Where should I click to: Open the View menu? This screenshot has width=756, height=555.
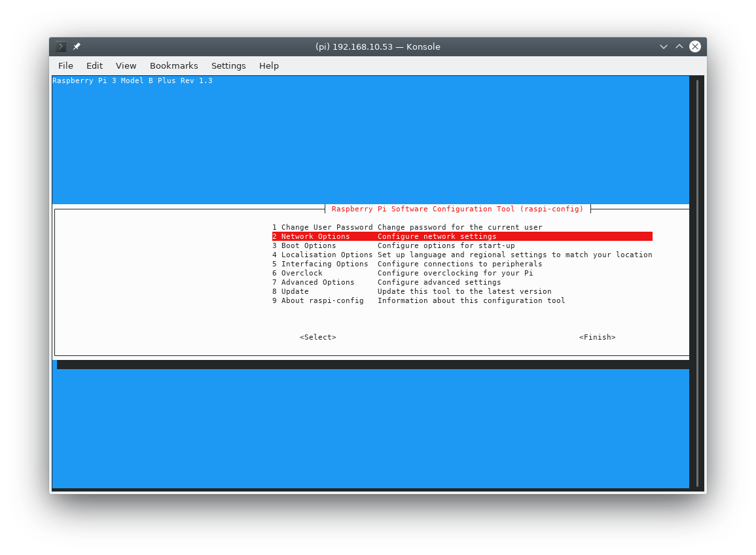(x=126, y=66)
